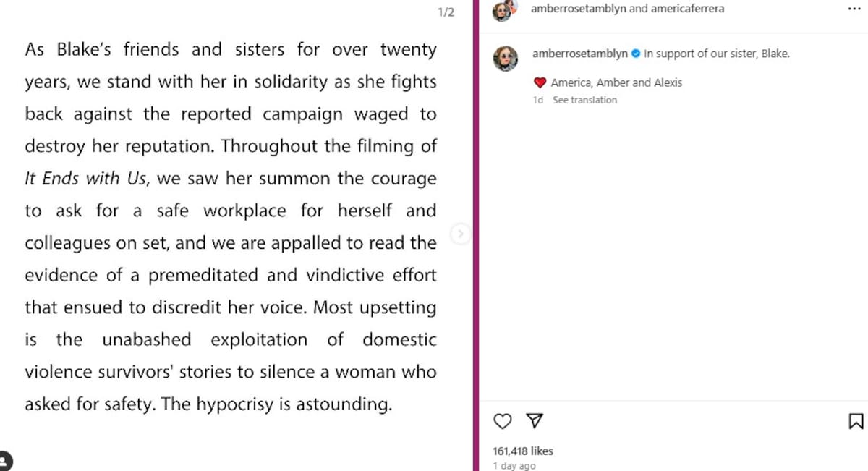The image size is (868, 471).
Task: See translation of the caption
Action: tap(585, 100)
